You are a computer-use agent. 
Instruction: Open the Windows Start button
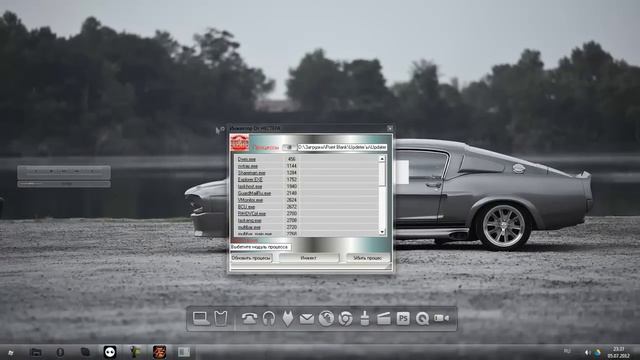point(11,352)
